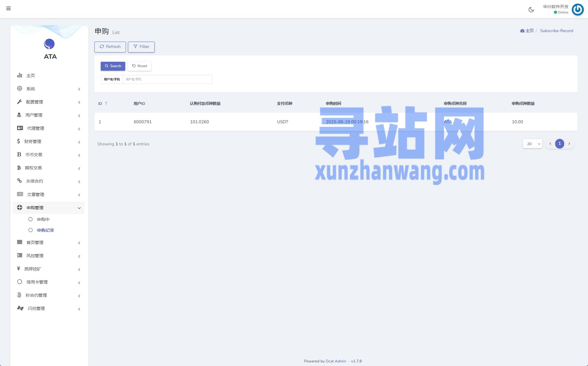Click the Refresh button

tap(110, 47)
